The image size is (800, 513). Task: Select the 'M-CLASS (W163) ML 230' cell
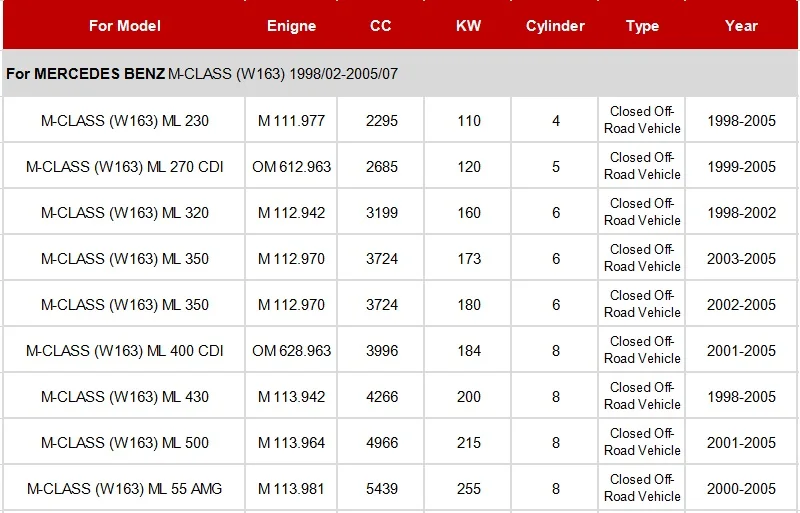(x=124, y=120)
